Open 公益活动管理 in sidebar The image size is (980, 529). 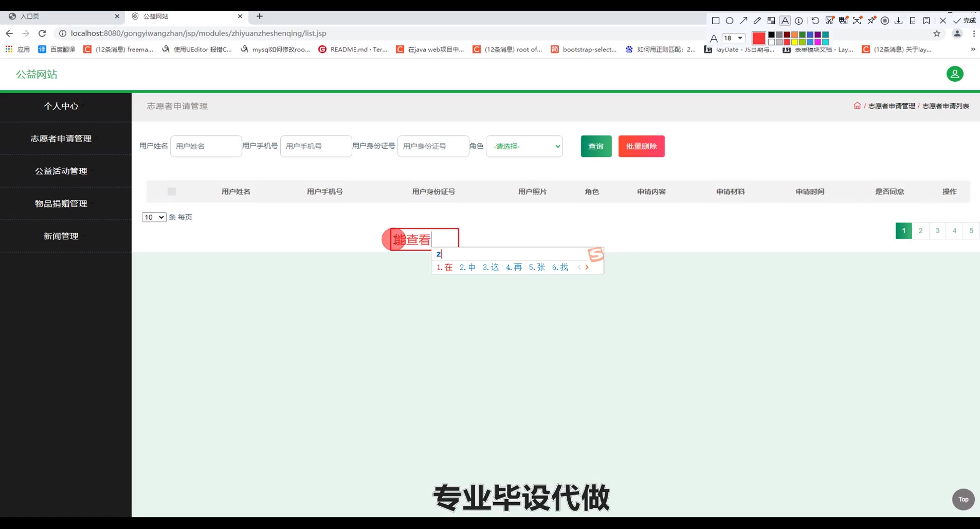[x=61, y=171]
